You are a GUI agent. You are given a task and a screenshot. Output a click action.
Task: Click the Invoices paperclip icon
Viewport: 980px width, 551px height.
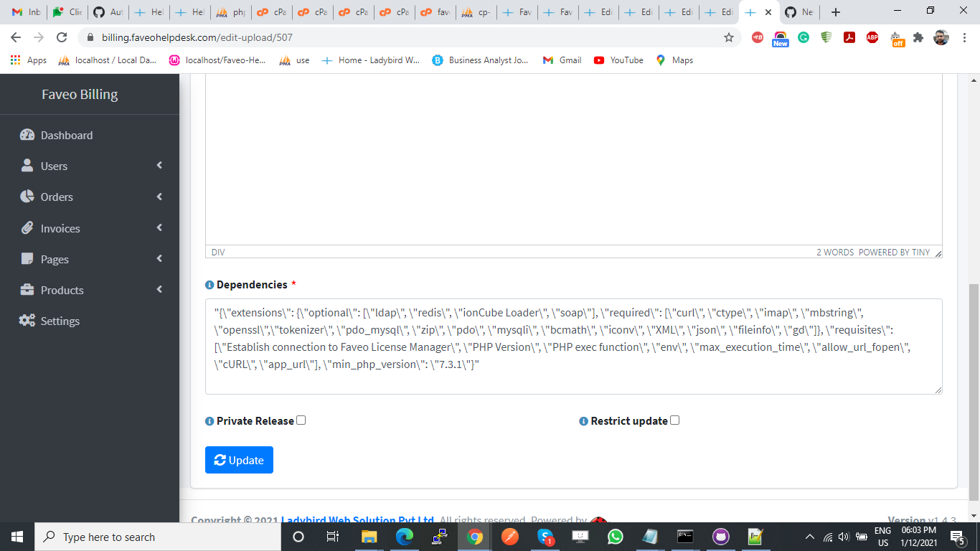[x=27, y=228]
